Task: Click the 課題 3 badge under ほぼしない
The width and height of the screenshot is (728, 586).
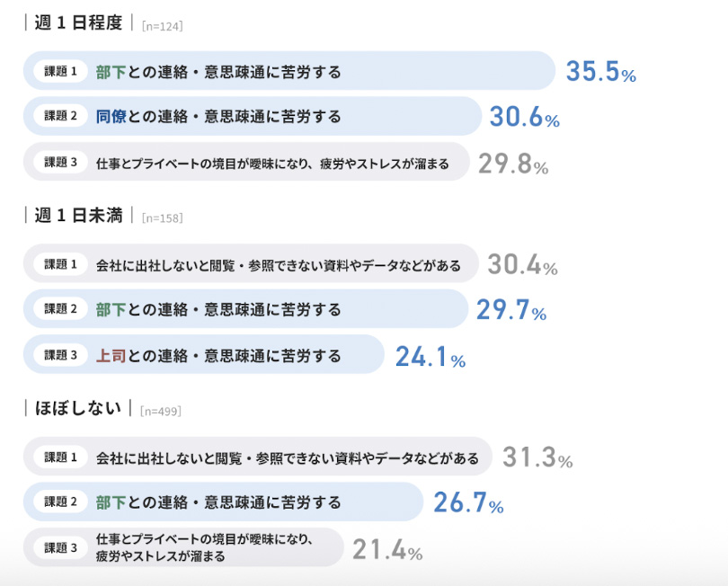Action: tap(61, 548)
